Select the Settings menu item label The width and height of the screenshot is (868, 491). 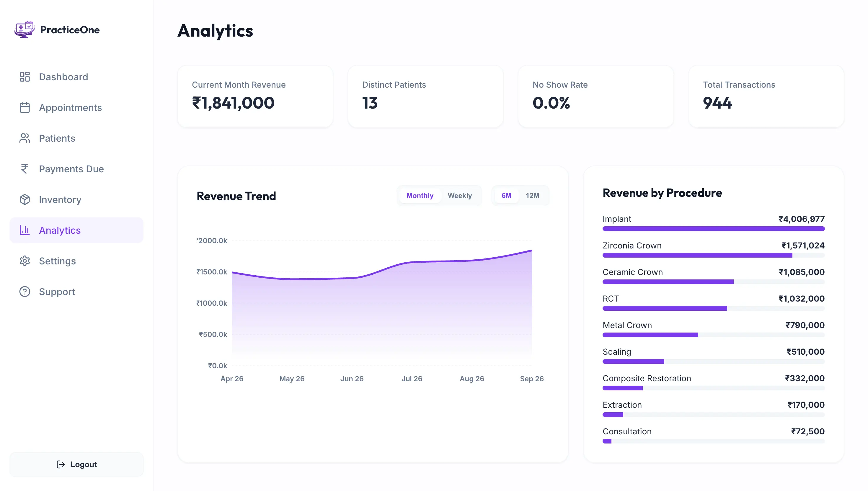[x=57, y=261]
